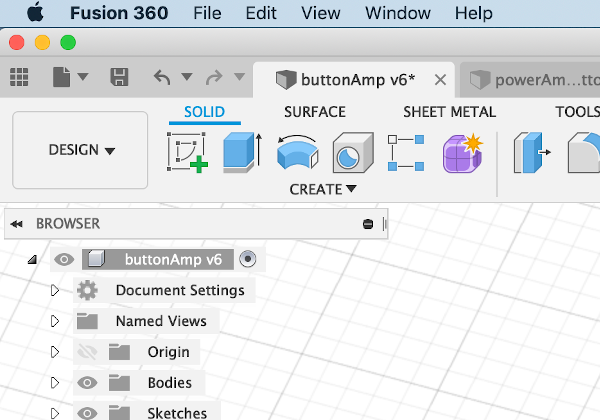The height and width of the screenshot is (420, 600).
Task: Open the Edit menu
Action: pyautogui.click(x=260, y=14)
